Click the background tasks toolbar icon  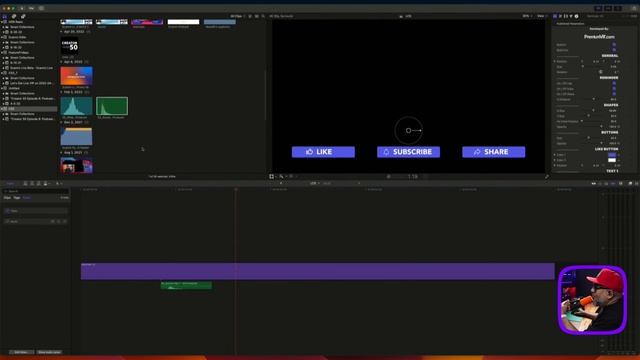pos(41,8)
